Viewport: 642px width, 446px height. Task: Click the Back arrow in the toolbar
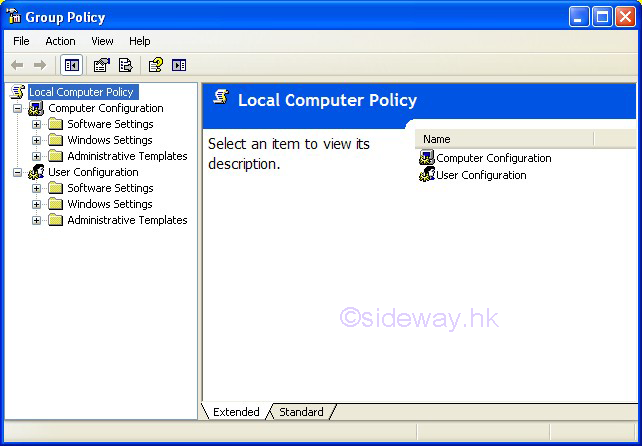tap(17, 65)
